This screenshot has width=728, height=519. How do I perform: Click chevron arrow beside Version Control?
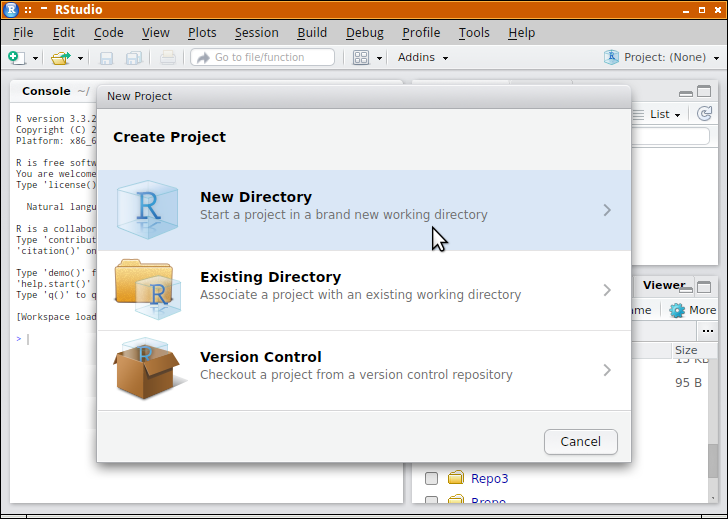pyautogui.click(x=607, y=370)
